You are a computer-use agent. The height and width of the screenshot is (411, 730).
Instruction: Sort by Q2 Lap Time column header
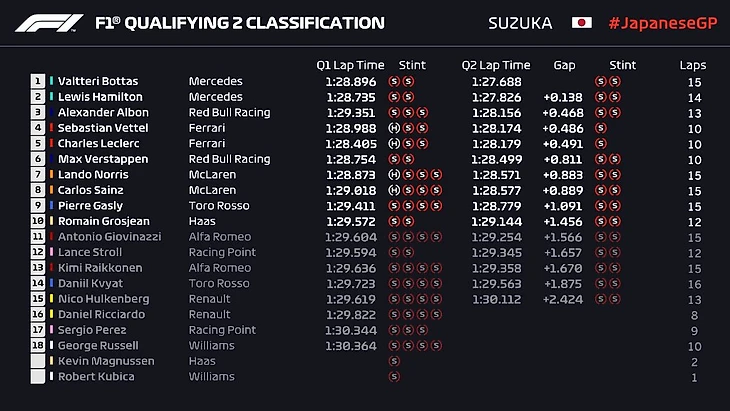(x=496, y=65)
